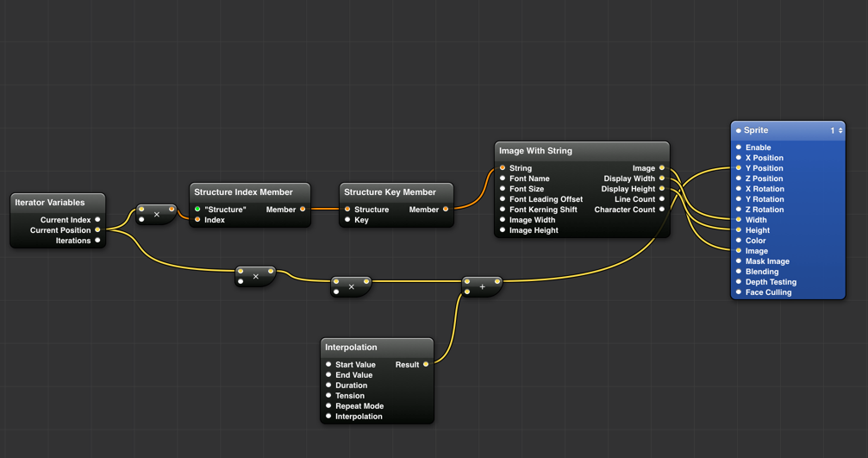Image resolution: width=868 pixels, height=458 pixels.
Task: Click the Color input port on Sprite
Action: click(x=739, y=241)
